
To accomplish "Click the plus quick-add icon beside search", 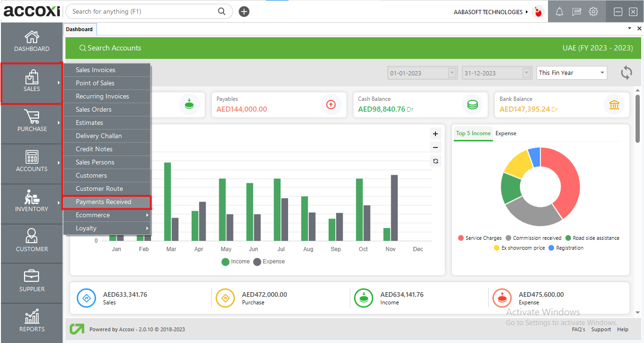I will tap(244, 12).
